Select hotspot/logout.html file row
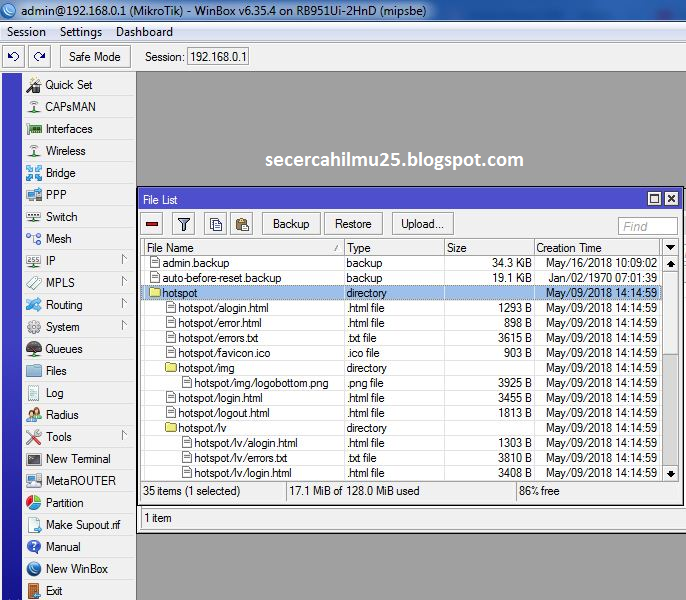The image size is (686, 600). click(401, 413)
